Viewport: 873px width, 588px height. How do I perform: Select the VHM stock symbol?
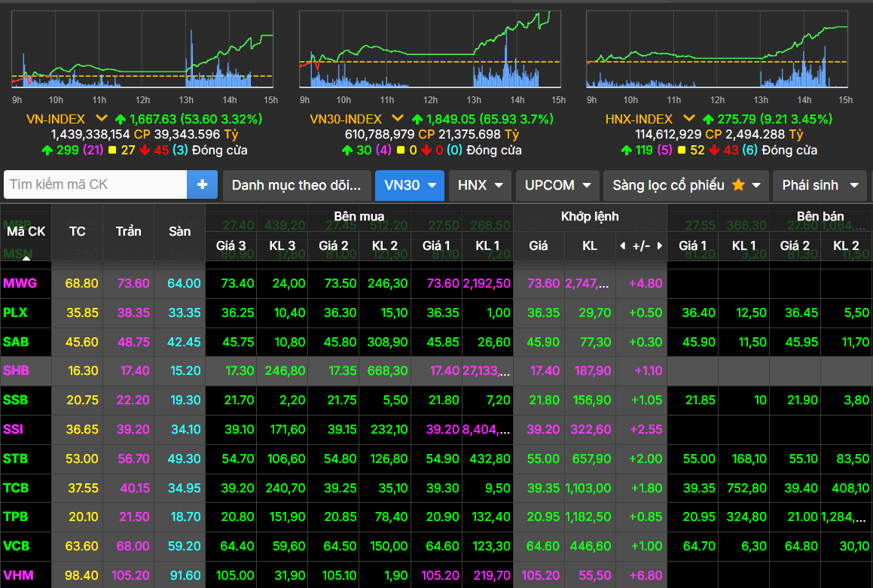click(18, 576)
